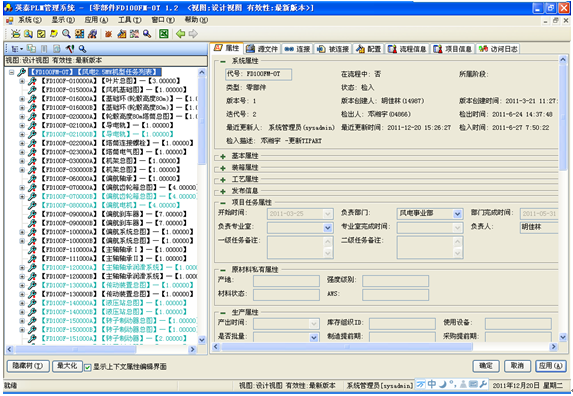This screenshot has height=396, width=573.
Task: Click the 产地 input field
Action: pyautogui.click(x=286, y=281)
